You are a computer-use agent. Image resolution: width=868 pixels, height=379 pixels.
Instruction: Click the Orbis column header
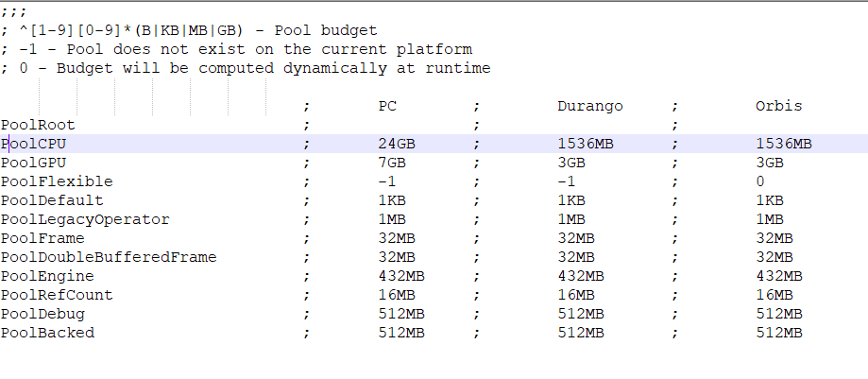[x=778, y=106]
